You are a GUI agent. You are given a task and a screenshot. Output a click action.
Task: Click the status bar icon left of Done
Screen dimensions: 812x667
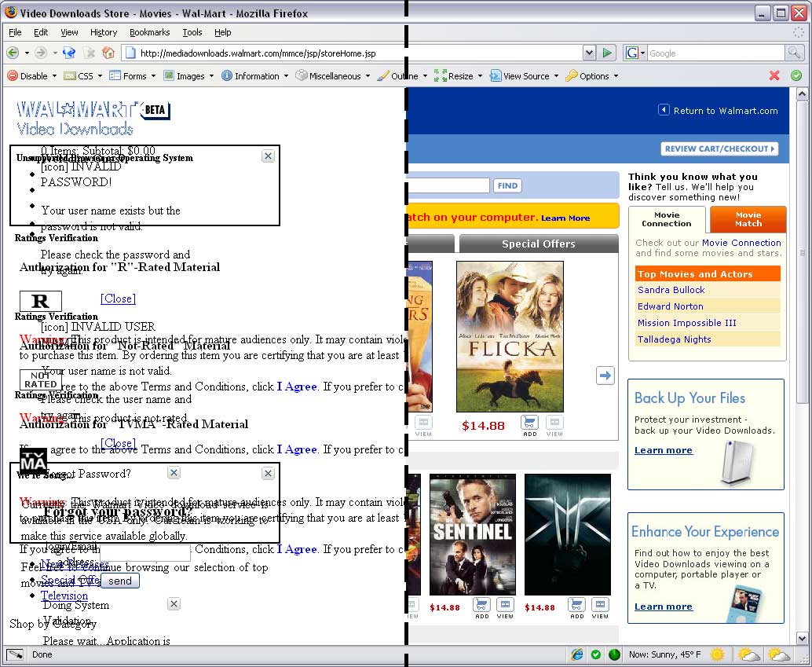point(14,654)
